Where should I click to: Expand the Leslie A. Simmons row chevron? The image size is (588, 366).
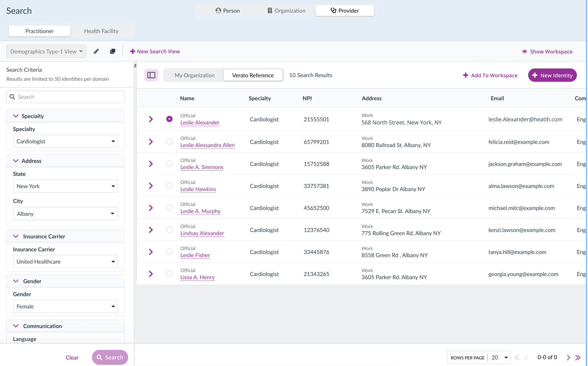pyautogui.click(x=151, y=164)
